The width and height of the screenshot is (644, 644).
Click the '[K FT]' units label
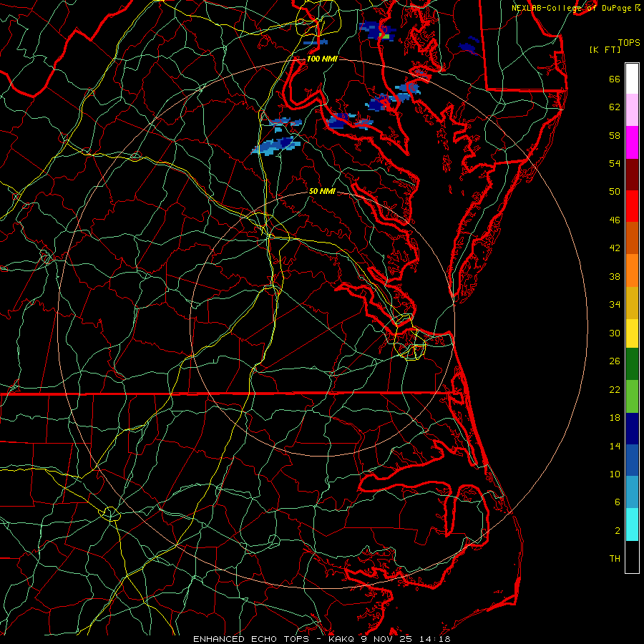click(x=605, y=50)
